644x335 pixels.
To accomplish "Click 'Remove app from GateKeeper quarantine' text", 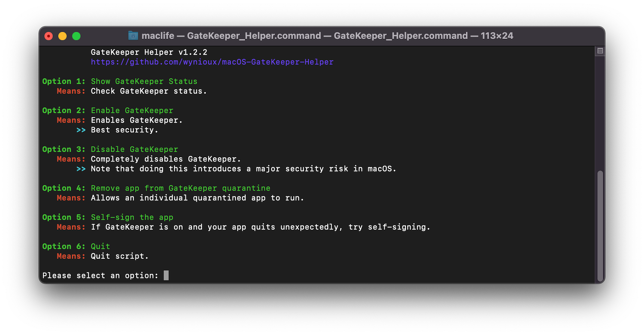I will [x=181, y=188].
